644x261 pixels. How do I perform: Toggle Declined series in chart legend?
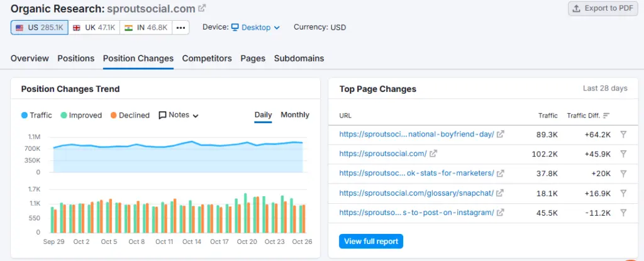coord(130,115)
